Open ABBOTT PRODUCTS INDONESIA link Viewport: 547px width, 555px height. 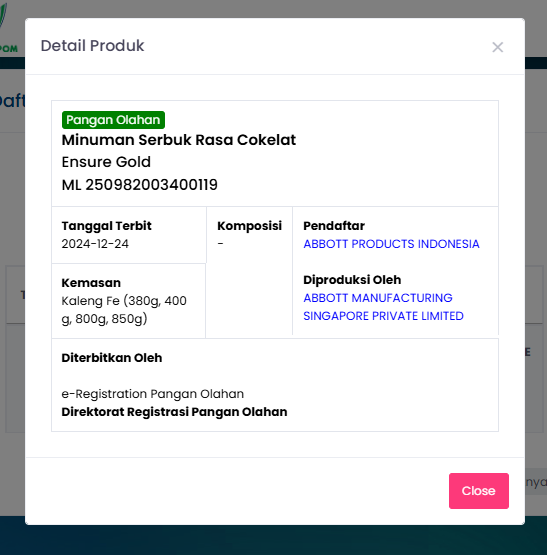[391, 244]
